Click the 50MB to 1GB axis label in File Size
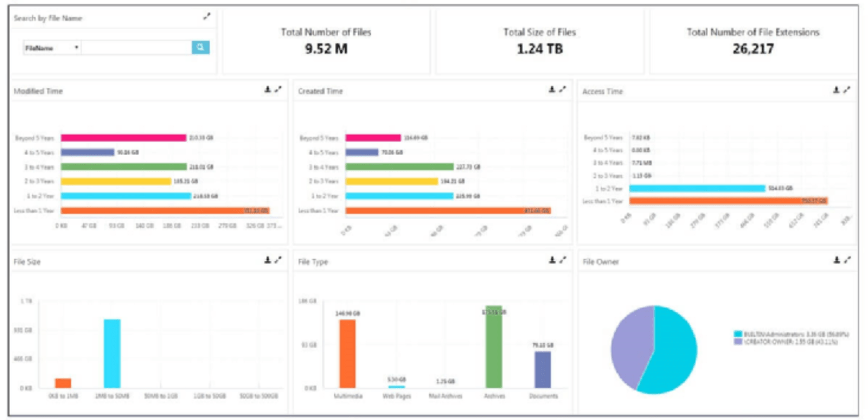The height and width of the screenshot is (420, 868). [161, 396]
